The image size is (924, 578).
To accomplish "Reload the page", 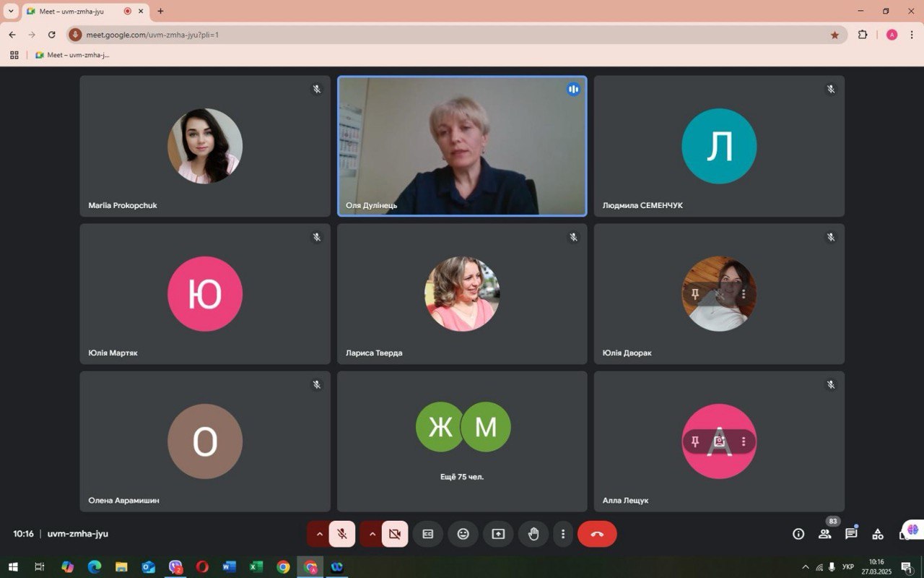I will tap(52, 35).
